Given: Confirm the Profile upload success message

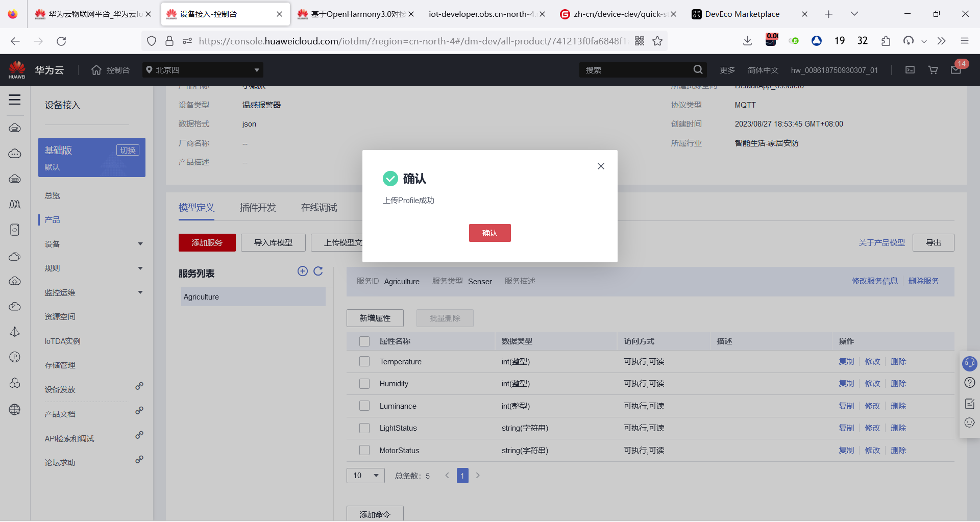Looking at the screenshot, I should 489,233.
